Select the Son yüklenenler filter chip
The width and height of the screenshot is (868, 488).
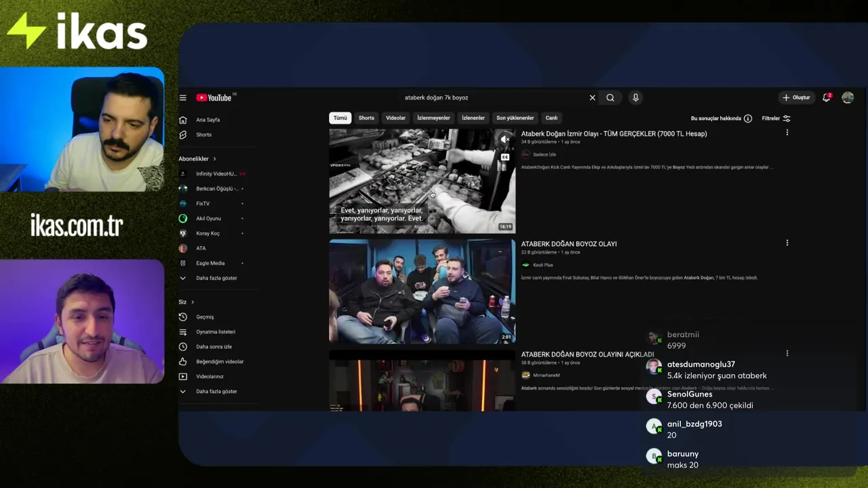(x=515, y=118)
